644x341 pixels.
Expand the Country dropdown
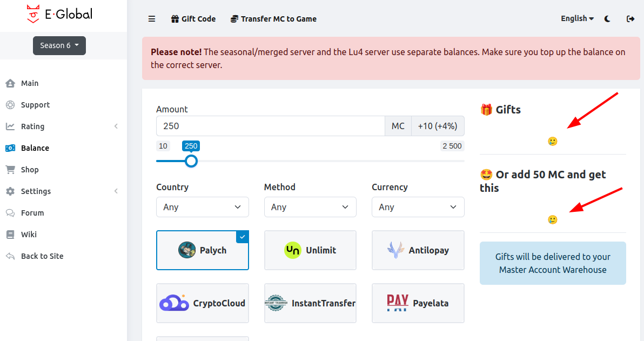[202, 207]
